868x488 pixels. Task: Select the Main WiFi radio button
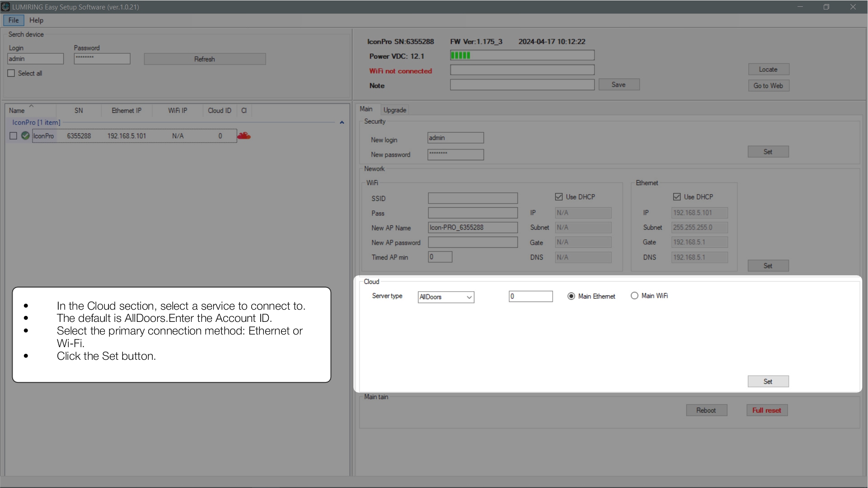coord(635,296)
